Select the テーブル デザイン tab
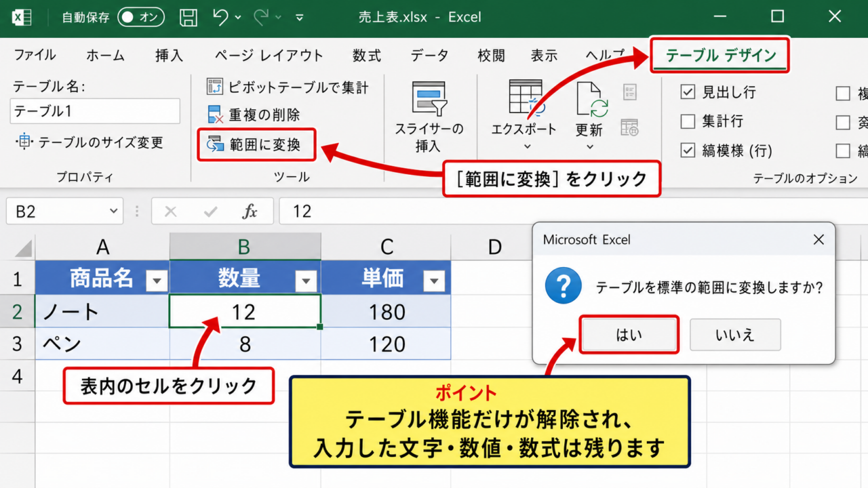Image resolution: width=868 pixels, height=488 pixels. (x=721, y=56)
